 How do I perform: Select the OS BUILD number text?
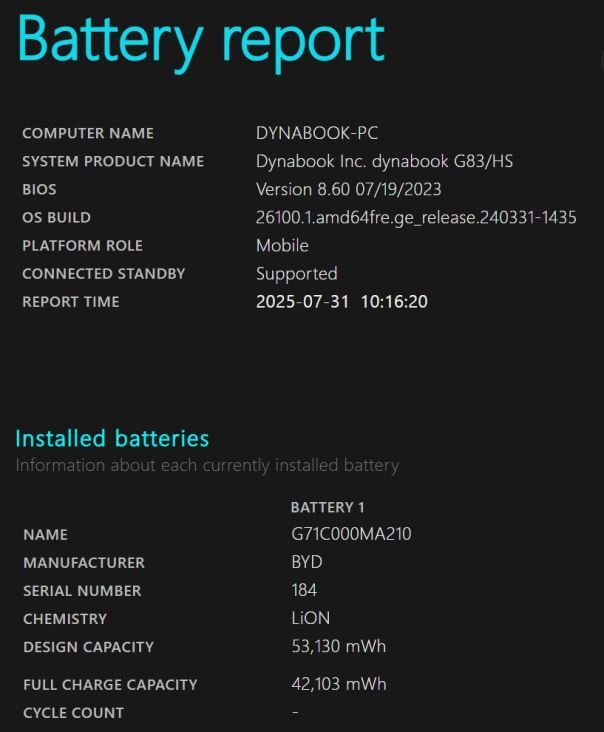coord(416,218)
